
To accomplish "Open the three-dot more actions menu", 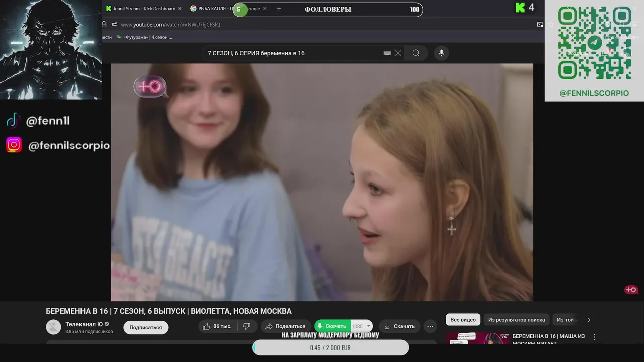I will click(430, 326).
